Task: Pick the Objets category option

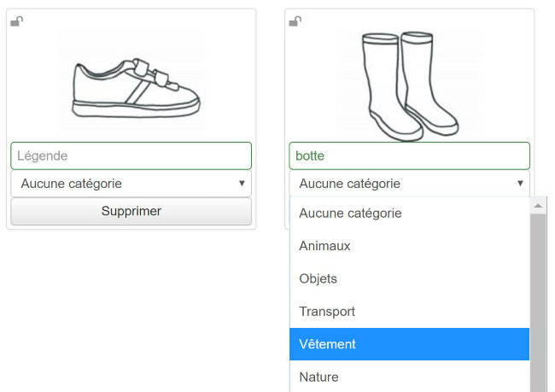Action: 318,278
